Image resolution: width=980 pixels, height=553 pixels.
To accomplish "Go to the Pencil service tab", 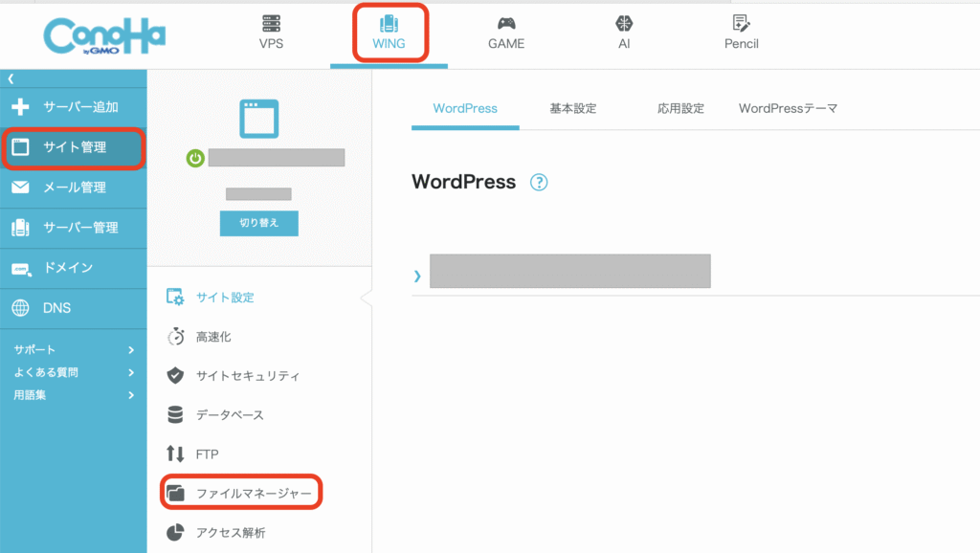I will pyautogui.click(x=742, y=33).
